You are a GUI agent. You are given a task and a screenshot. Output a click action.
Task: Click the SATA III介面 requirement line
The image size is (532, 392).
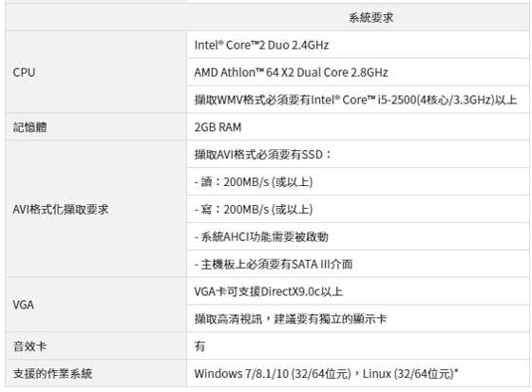click(274, 264)
